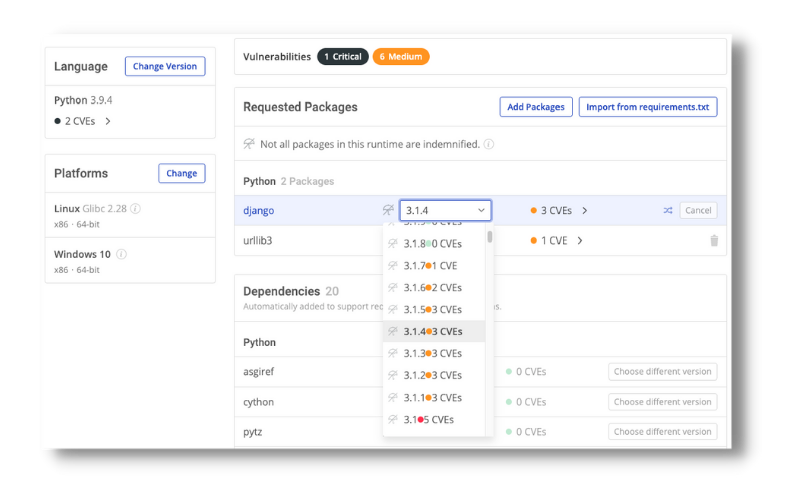Open the django package link

[259, 210]
